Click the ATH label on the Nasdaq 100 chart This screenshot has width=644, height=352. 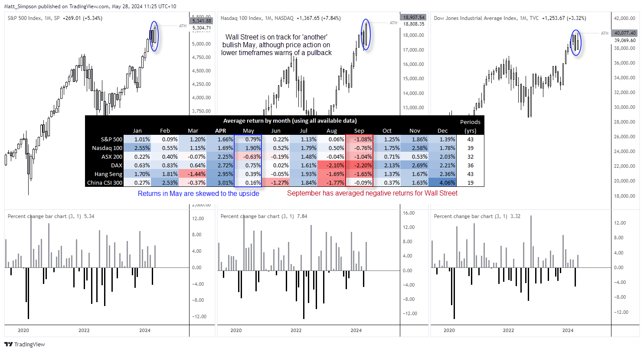[393, 23]
